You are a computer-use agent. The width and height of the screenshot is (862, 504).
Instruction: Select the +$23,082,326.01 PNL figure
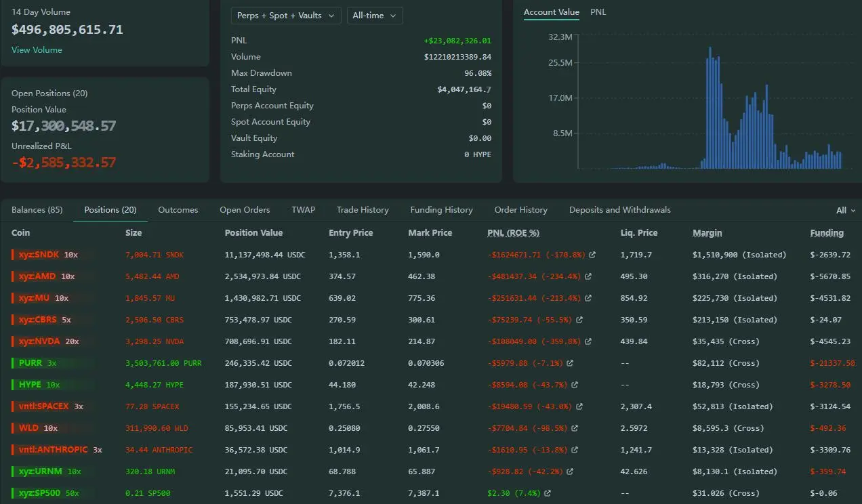pyautogui.click(x=457, y=41)
